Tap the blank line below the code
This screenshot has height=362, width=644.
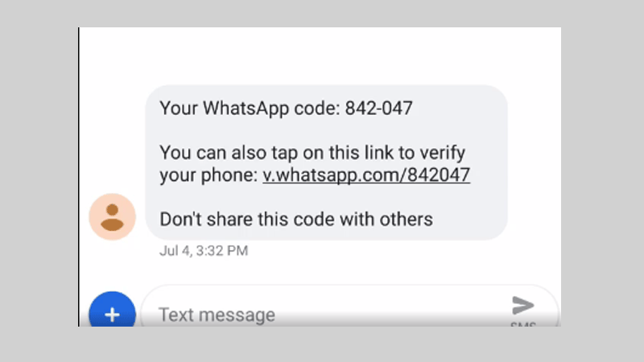pos(327,130)
